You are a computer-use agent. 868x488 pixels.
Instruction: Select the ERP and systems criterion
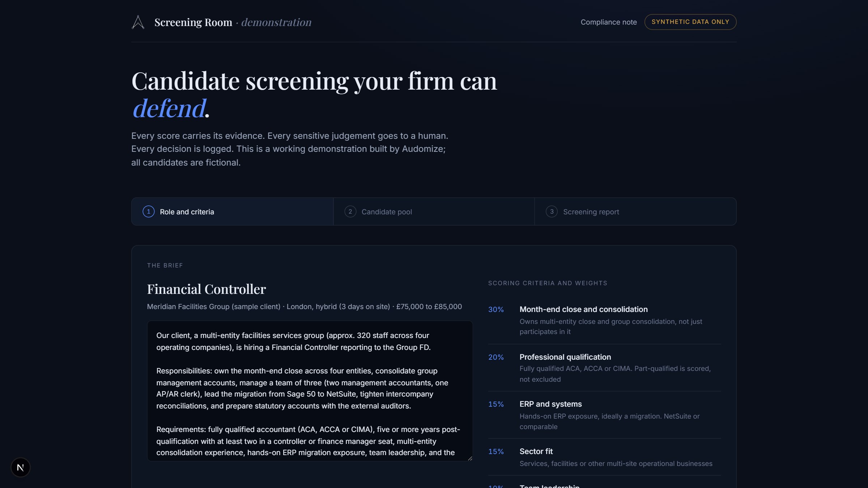coord(550,404)
